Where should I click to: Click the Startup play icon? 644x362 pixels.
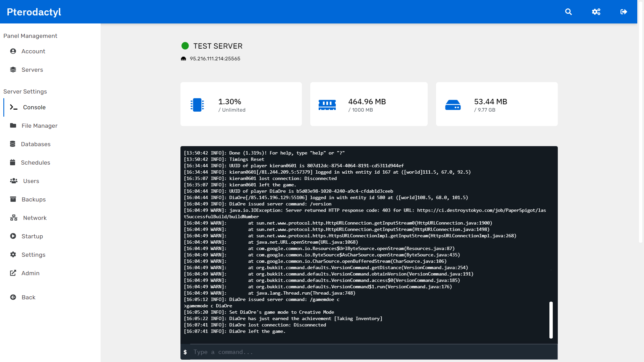click(13, 236)
